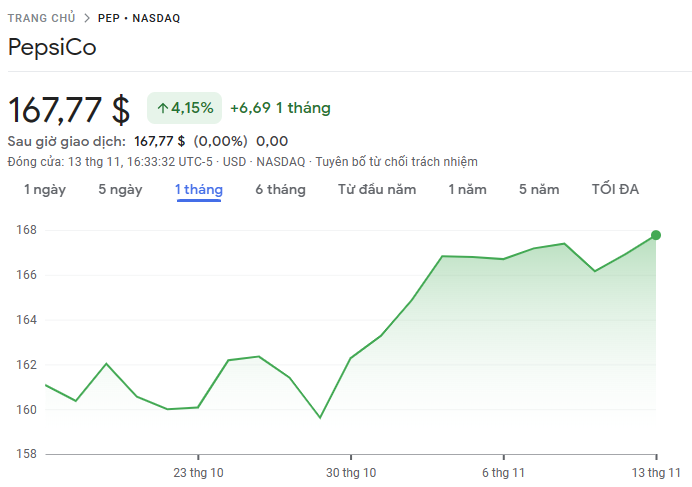Switch to the 5 ngày tab
Viewport: 692px width, 487px height.
tap(120, 189)
